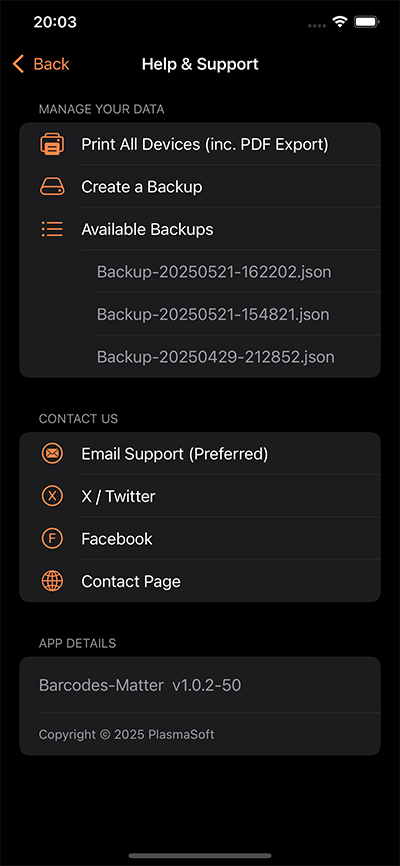Screen dimensions: 400x866
Task: Open the Contact Page link
Action: 200,581
